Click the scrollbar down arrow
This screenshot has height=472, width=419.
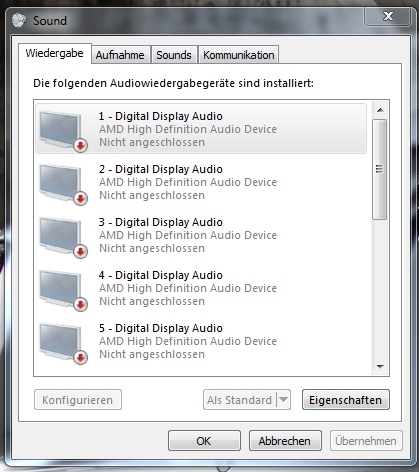tap(380, 367)
